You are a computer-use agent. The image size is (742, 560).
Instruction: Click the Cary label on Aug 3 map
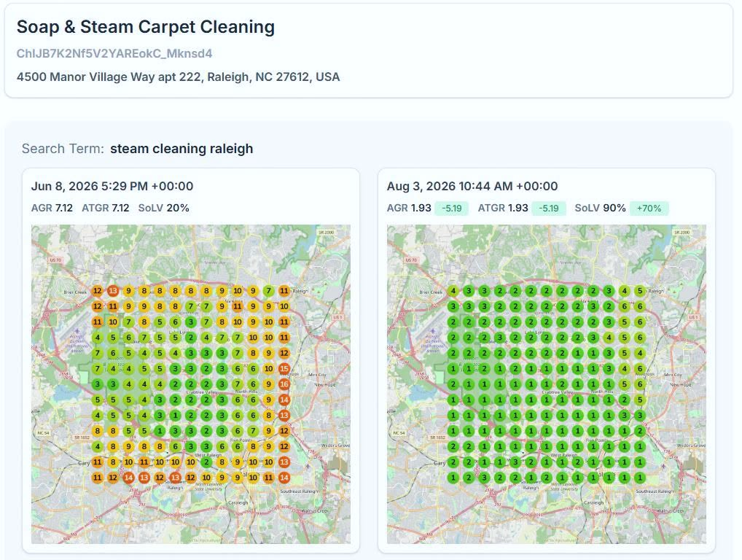click(440, 463)
